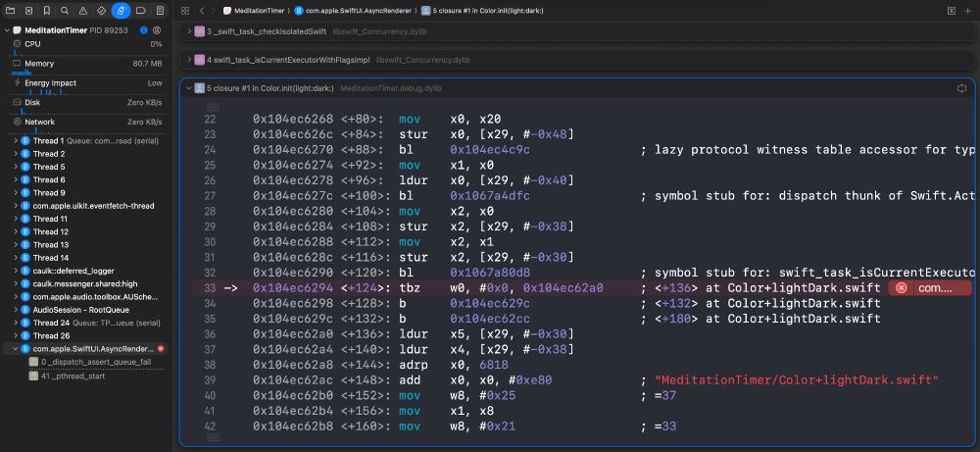This screenshot has width=980, height=452.
Task: Select Thread 9 row
Action: pos(87,192)
